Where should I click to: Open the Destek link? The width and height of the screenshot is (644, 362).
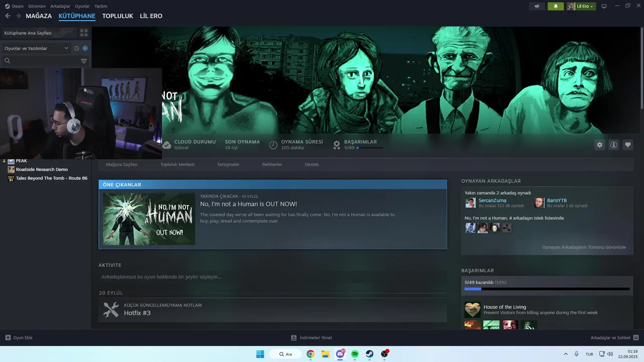coord(311,164)
